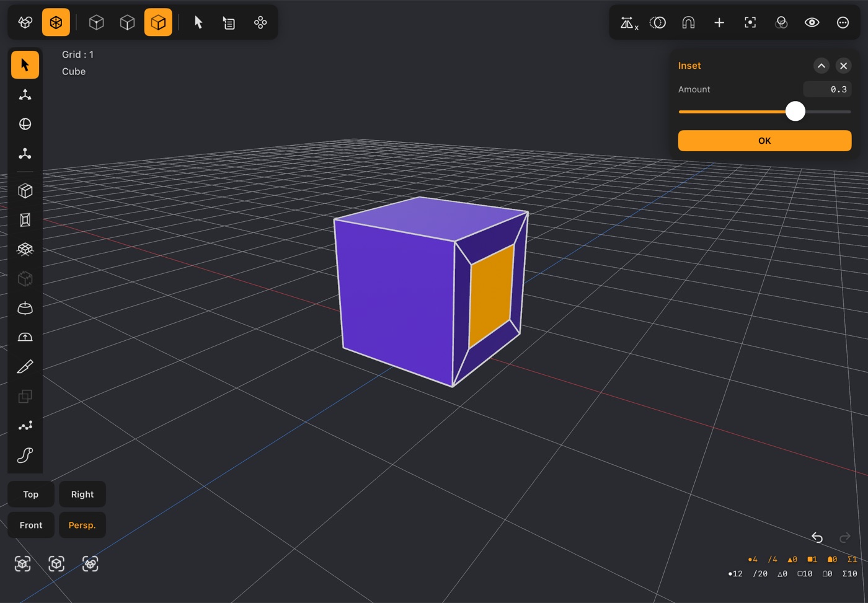Open the scene list outliner icon

click(229, 23)
